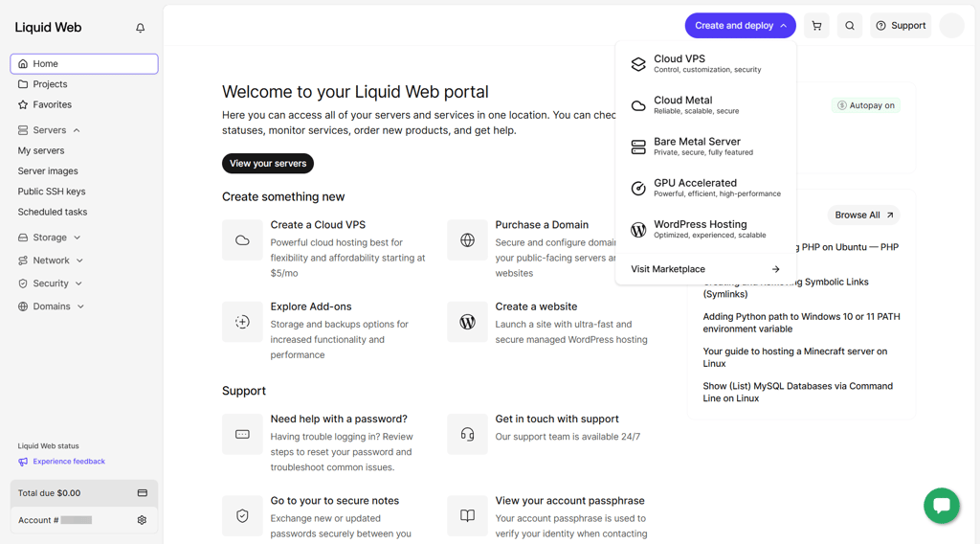Click the secure notes shield icon
The width and height of the screenshot is (980, 544).
[x=242, y=516]
